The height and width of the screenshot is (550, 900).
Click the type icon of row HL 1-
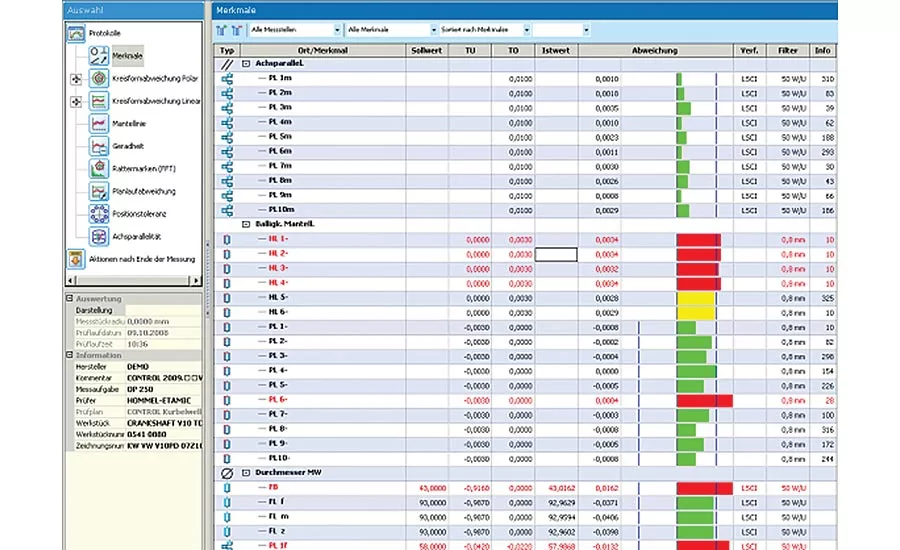[x=227, y=240]
